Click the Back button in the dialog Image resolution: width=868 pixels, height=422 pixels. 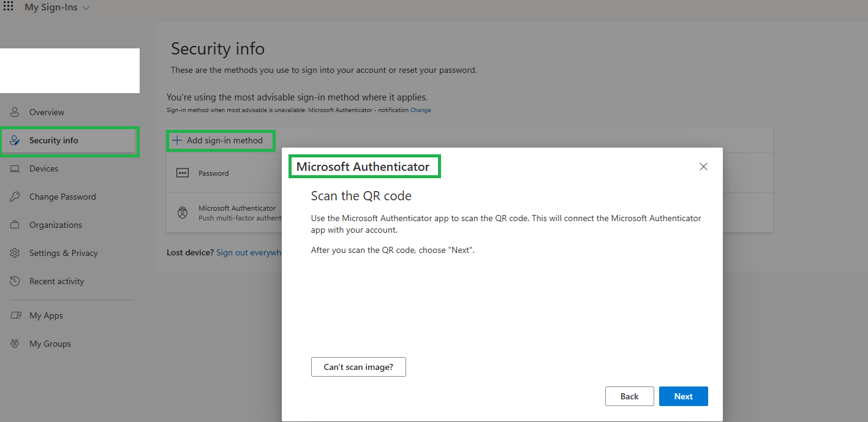click(629, 396)
